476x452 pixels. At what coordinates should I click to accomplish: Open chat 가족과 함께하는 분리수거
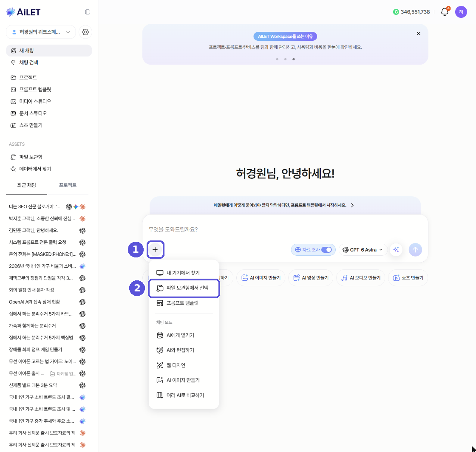(47, 326)
